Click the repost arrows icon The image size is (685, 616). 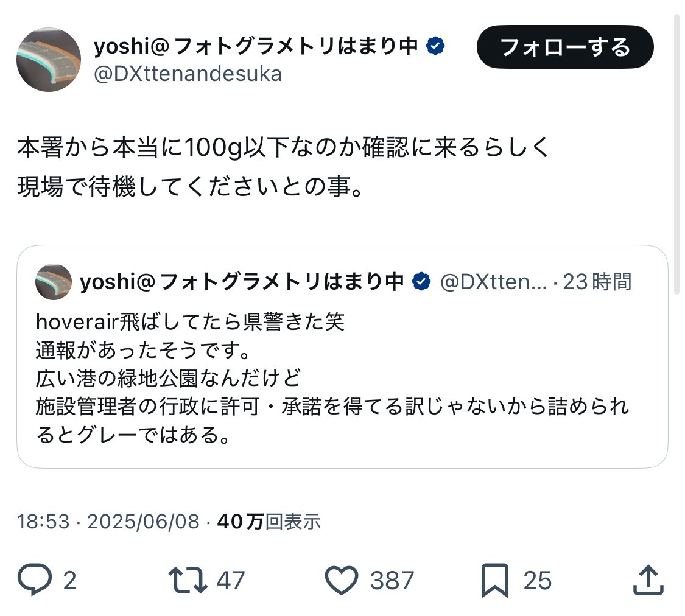click(188, 580)
